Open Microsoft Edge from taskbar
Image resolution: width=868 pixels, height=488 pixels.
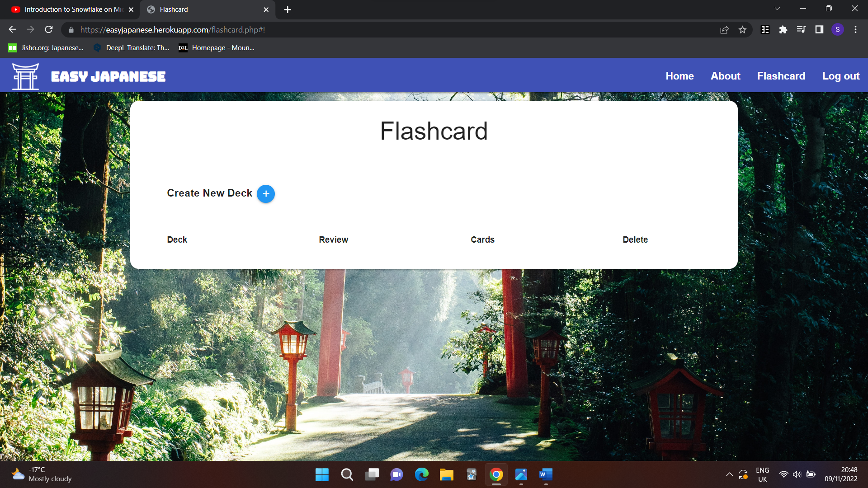pos(421,474)
